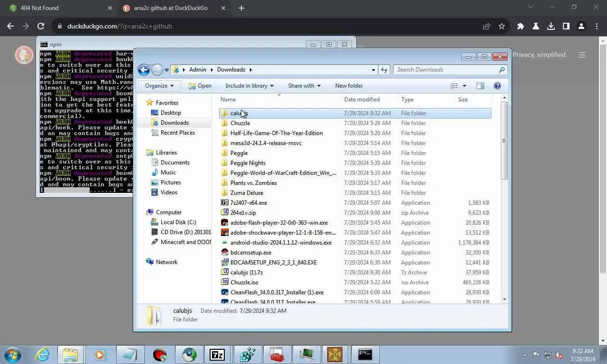607x364 pixels.
Task: Sort by the Type column header
Action: point(427,100)
